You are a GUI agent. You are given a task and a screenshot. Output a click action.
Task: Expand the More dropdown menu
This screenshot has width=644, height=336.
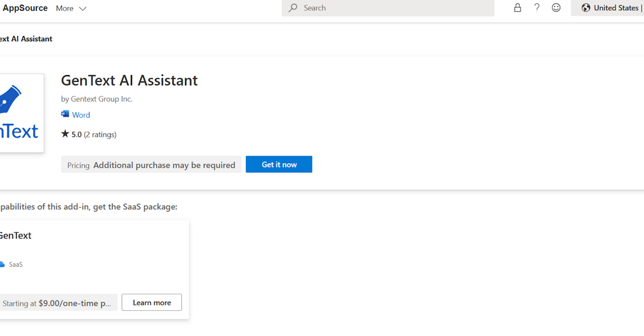pos(71,8)
